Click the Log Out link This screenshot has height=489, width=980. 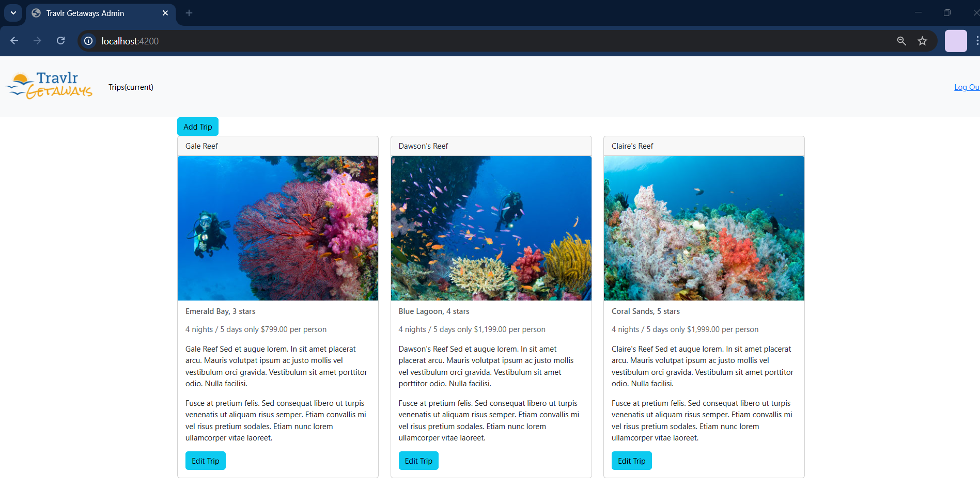pyautogui.click(x=967, y=87)
